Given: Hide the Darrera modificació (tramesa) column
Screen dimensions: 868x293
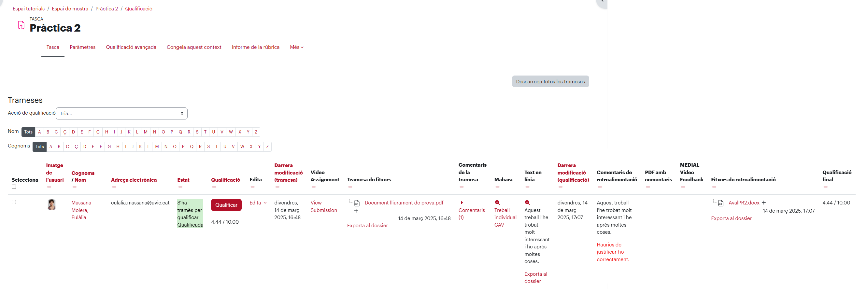Looking at the screenshot, I should click(x=277, y=187).
